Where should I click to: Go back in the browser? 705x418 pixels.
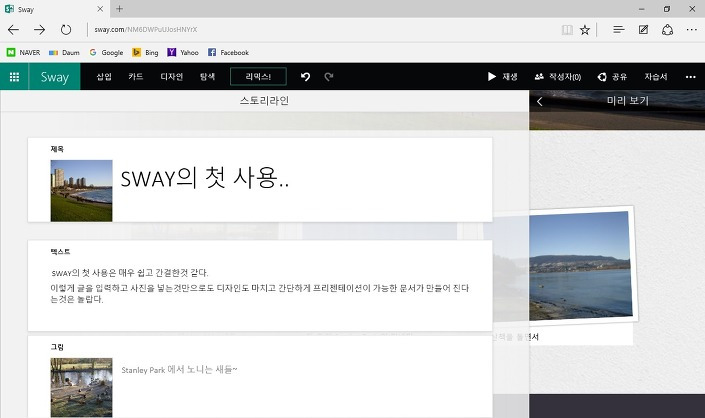point(13,30)
